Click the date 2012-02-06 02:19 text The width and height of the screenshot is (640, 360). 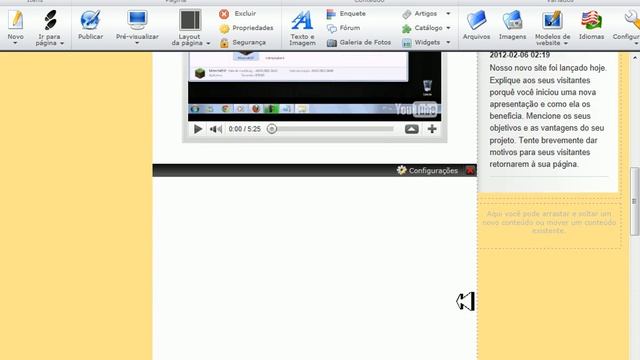[x=520, y=55]
